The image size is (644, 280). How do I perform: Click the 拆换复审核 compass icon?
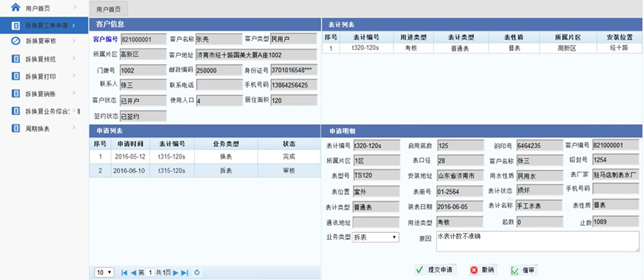pyautogui.click(x=16, y=41)
